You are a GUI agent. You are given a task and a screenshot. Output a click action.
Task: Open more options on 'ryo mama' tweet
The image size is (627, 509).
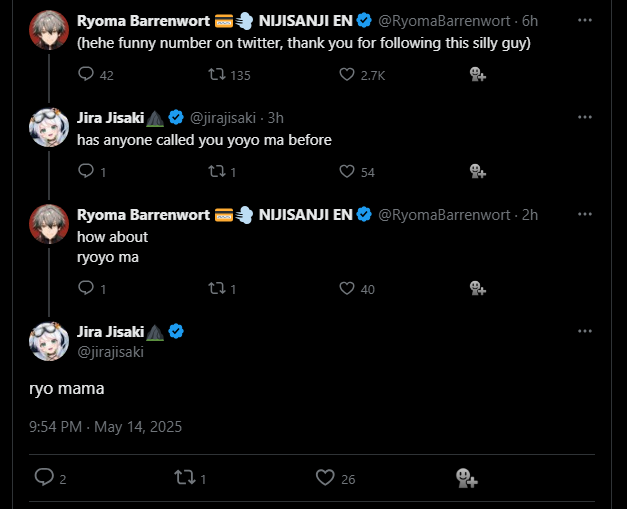click(x=598, y=331)
